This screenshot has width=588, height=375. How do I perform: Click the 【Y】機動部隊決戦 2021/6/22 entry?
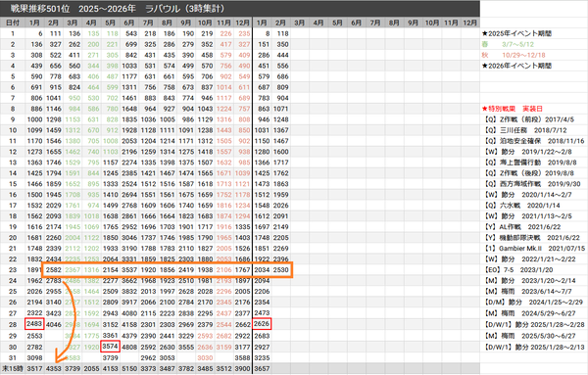532,238
